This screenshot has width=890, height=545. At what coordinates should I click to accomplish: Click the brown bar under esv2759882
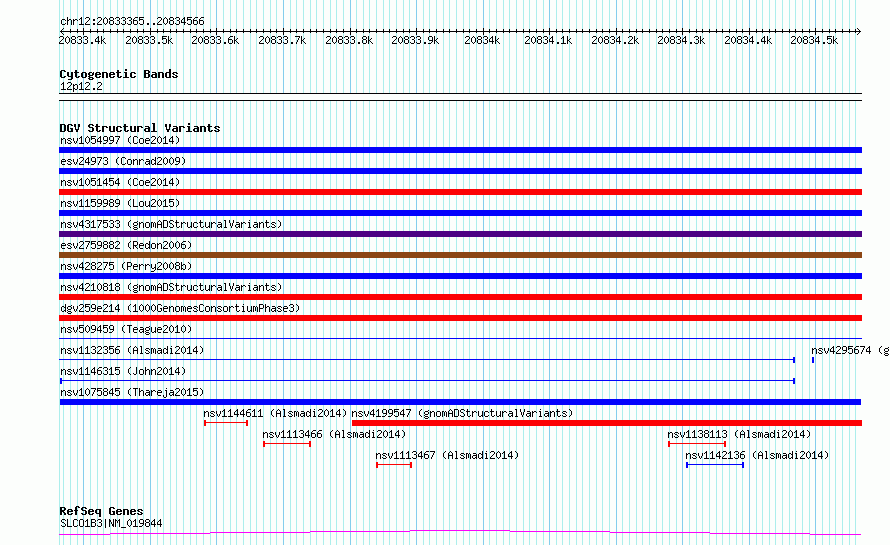pos(460,255)
